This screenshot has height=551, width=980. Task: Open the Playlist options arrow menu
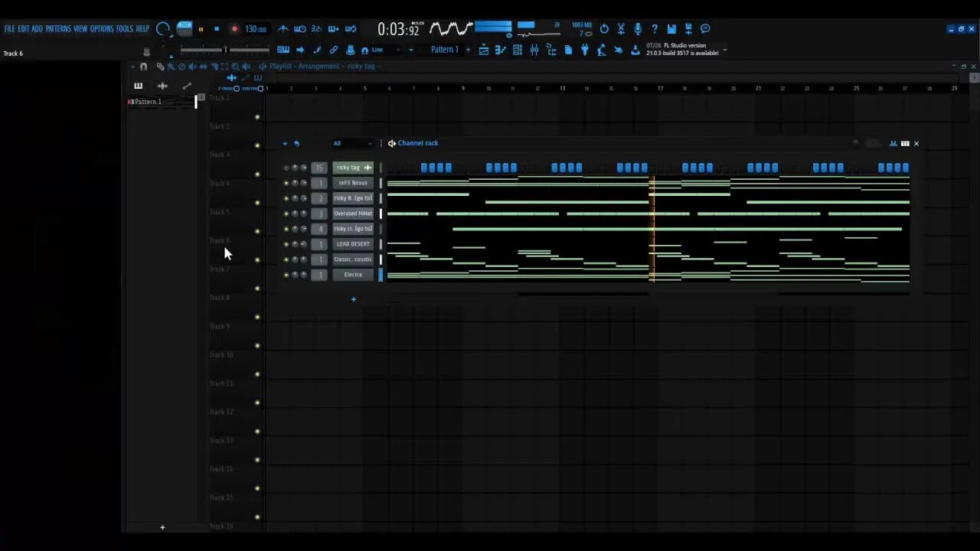132,67
